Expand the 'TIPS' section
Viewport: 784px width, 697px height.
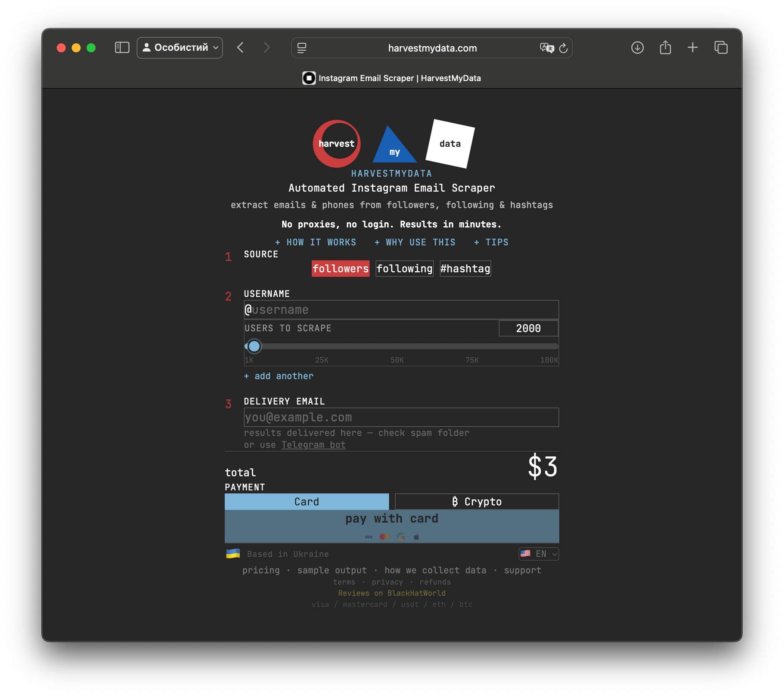[x=491, y=242]
